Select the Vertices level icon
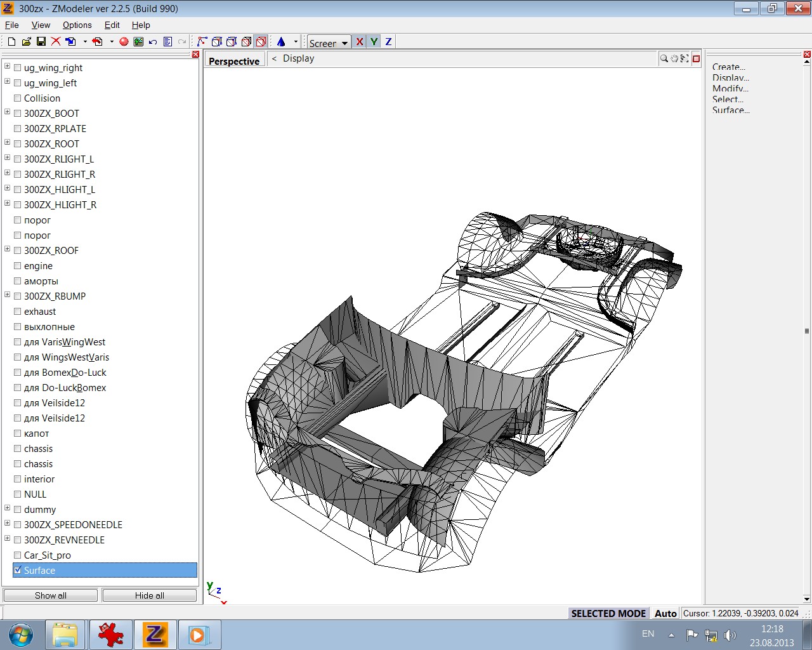Viewport: 812px width, 650px height. click(202, 42)
